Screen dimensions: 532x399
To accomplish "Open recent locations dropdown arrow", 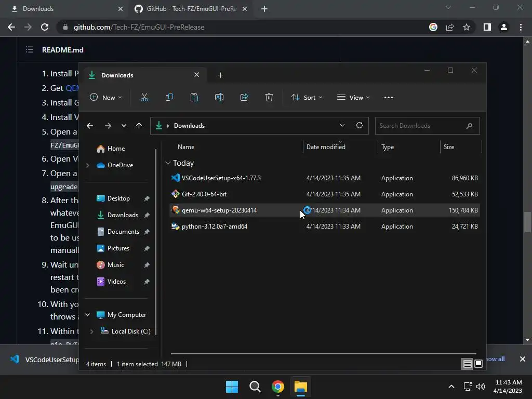I will (x=124, y=126).
